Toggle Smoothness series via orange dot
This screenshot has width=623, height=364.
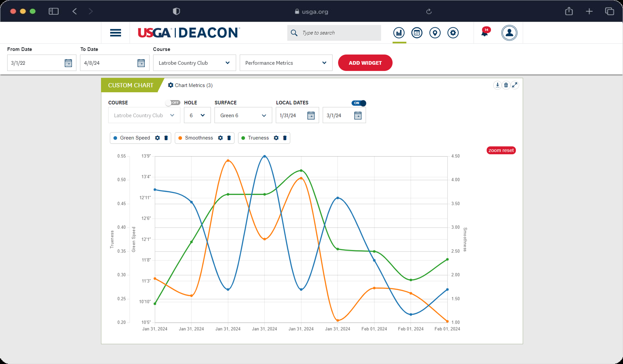point(180,138)
